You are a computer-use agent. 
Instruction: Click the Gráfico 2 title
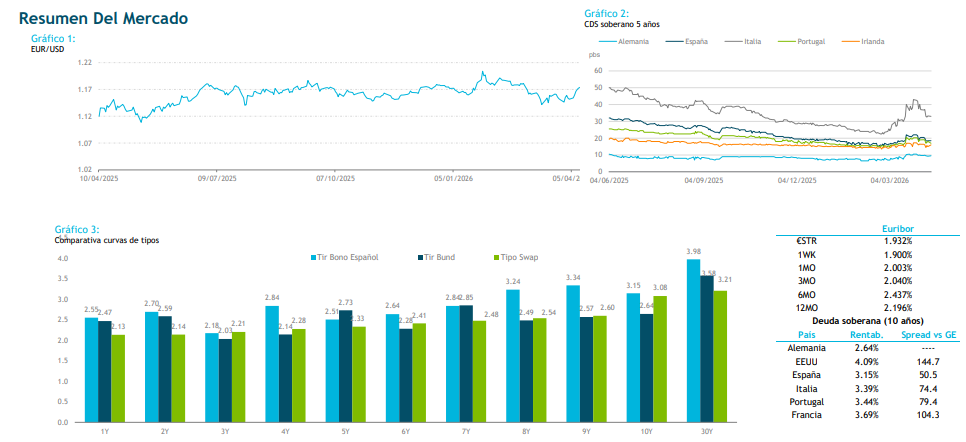[606, 13]
